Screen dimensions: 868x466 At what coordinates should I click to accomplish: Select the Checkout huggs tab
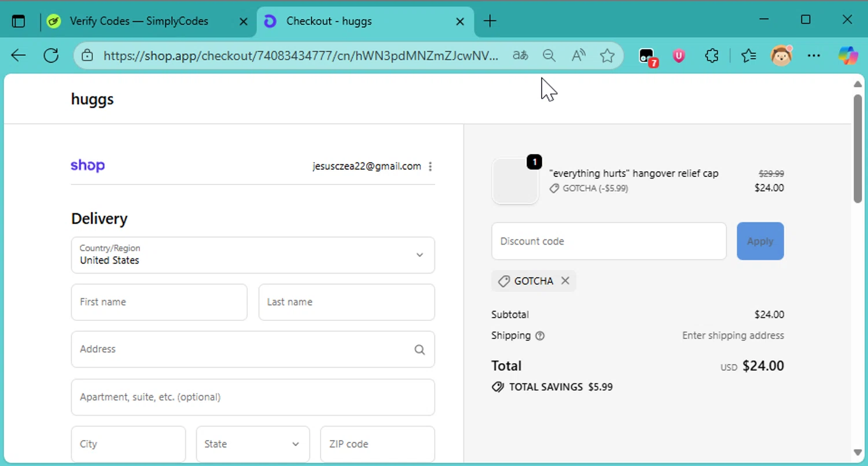coord(365,21)
